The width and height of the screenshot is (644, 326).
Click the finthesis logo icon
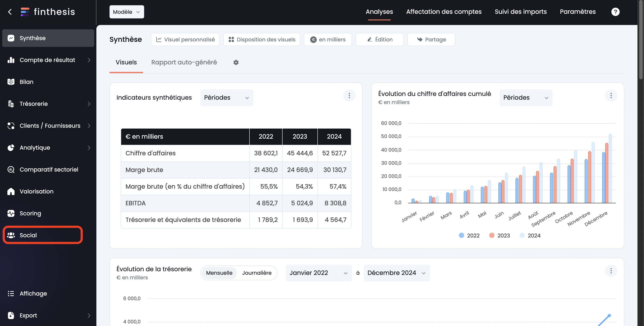tap(25, 12)
